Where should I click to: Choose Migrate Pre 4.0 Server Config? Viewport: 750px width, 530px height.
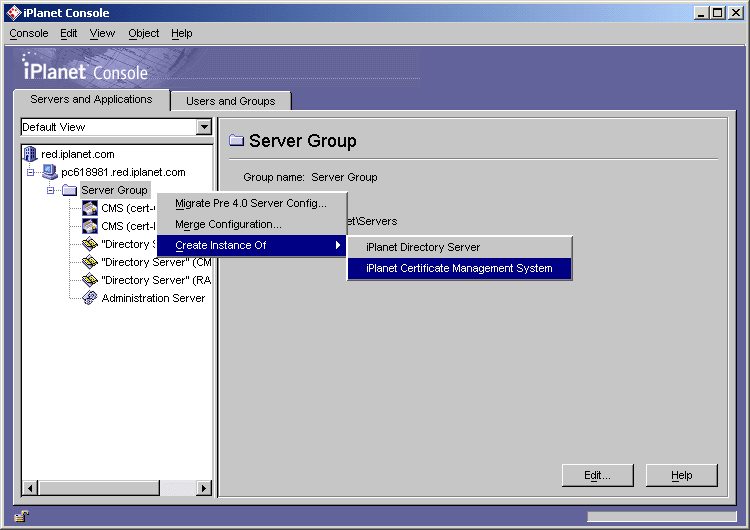coord(252,203)
